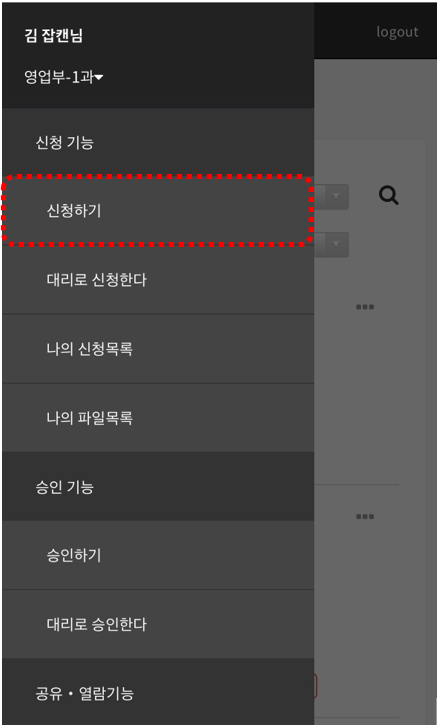Open the first dropdown arrow beside the search icon
437x725 pixels.
pyautogui.click(x=336, y=196)
